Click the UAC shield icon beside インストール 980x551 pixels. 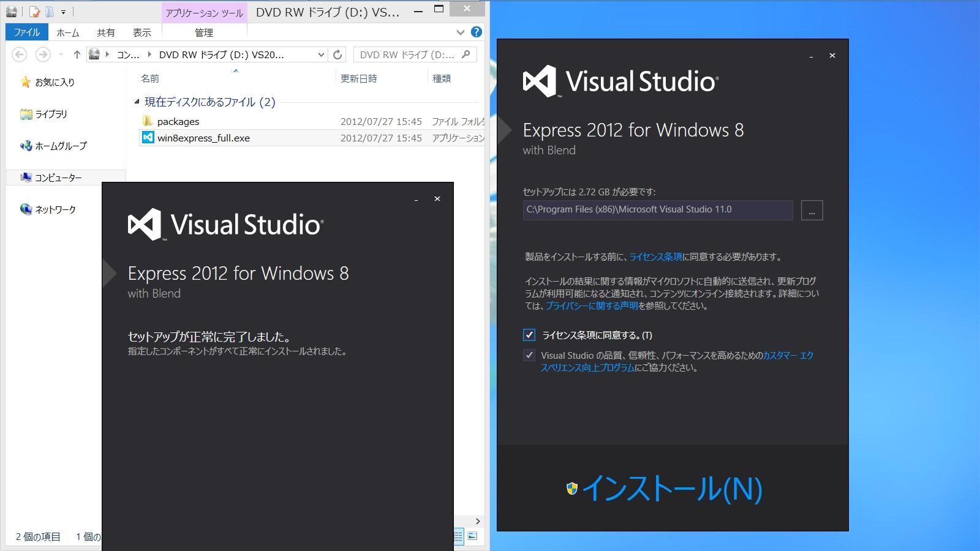point(572,489)
